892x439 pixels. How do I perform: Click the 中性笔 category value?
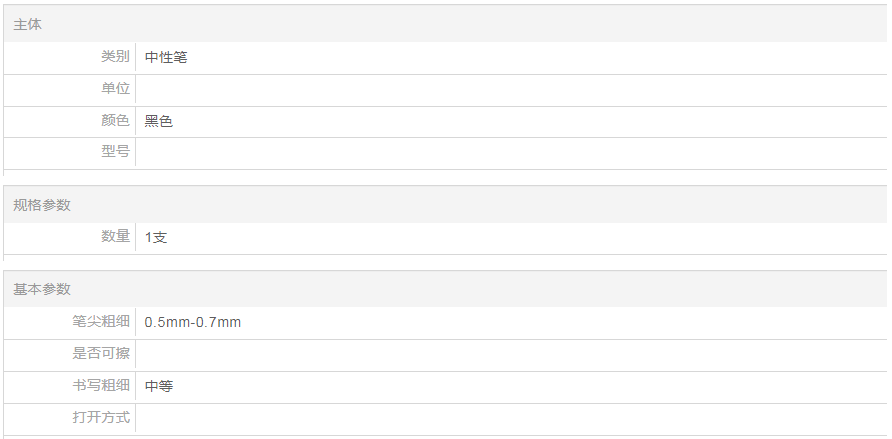(166, 57)
